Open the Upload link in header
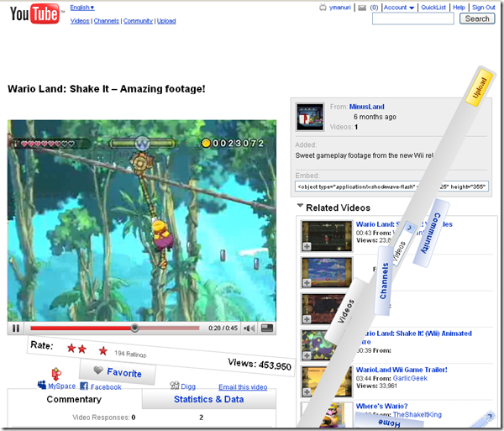The image size is (504, 431). 166,21
